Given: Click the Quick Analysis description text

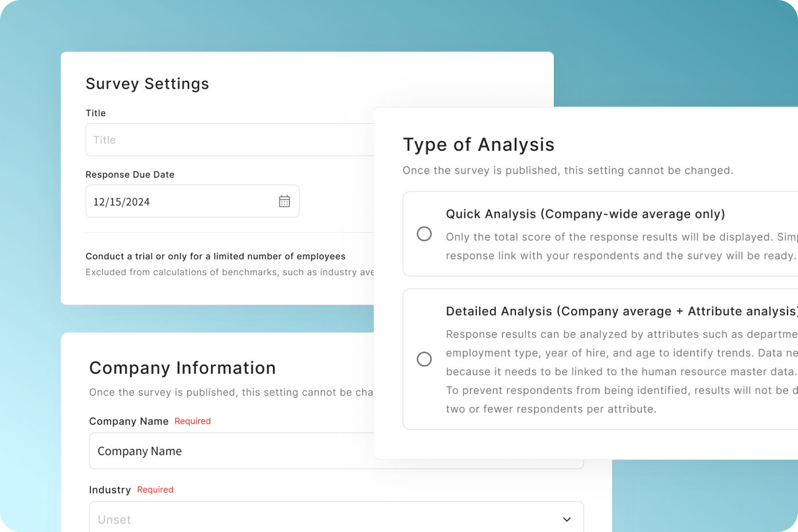Looking at the screenshot, I should tap(622, 247).
